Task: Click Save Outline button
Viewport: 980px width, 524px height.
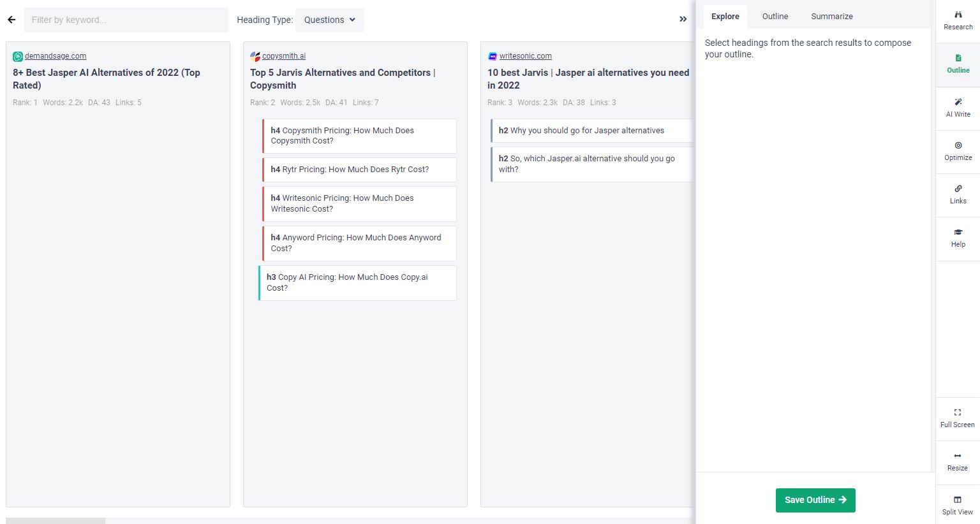Action: point(815,500)
